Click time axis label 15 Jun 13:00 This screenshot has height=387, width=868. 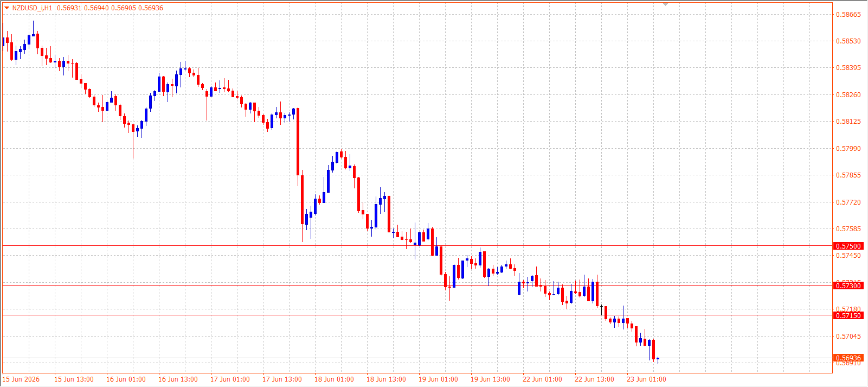tap(74, 379)
